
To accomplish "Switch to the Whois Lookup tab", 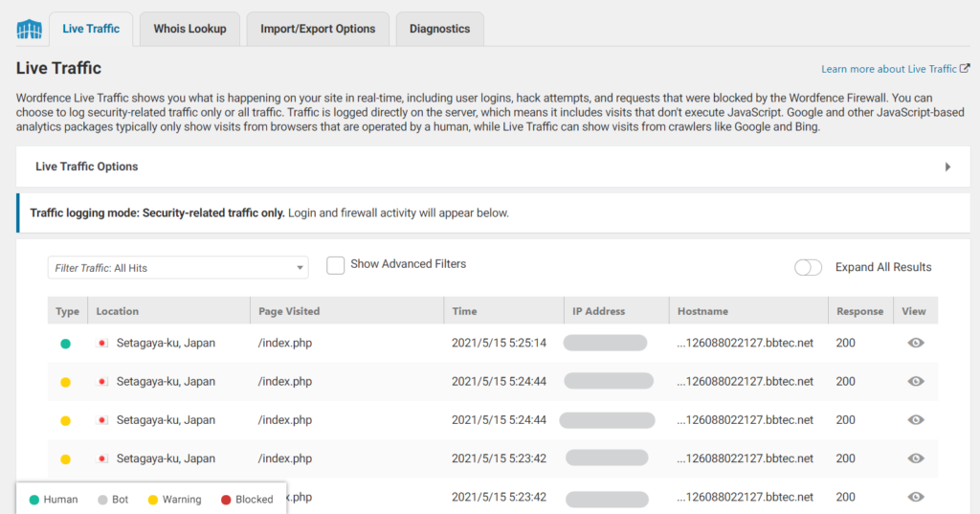I will point(190,29).
